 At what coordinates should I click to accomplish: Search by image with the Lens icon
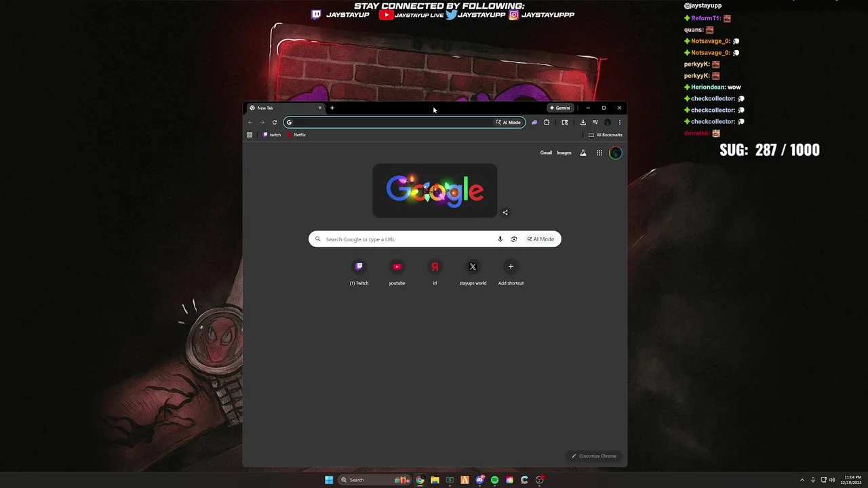514,239
